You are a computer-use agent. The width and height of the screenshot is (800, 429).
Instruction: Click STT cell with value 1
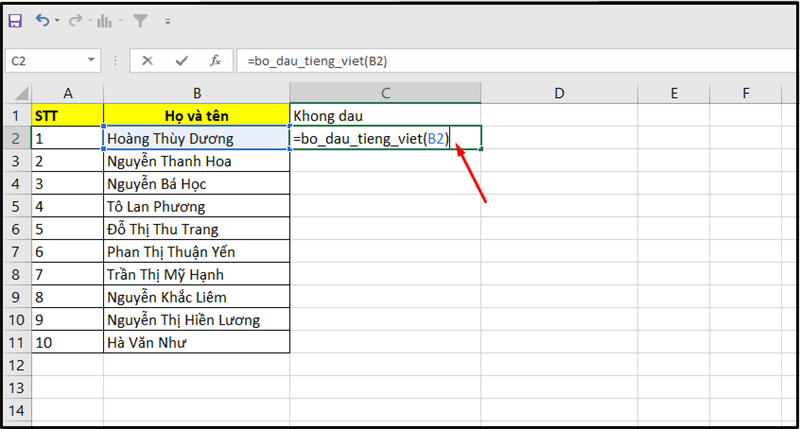click(67, 138)
